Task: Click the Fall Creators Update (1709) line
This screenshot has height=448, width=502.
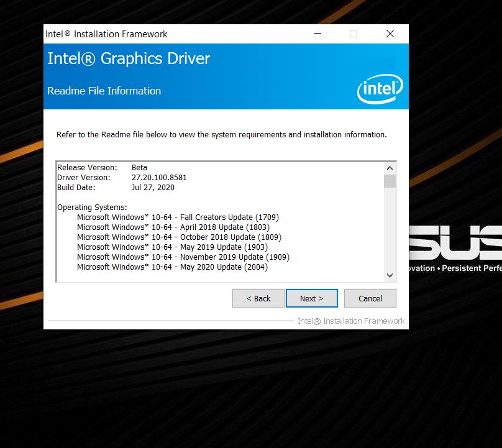Action: (178, 217)
